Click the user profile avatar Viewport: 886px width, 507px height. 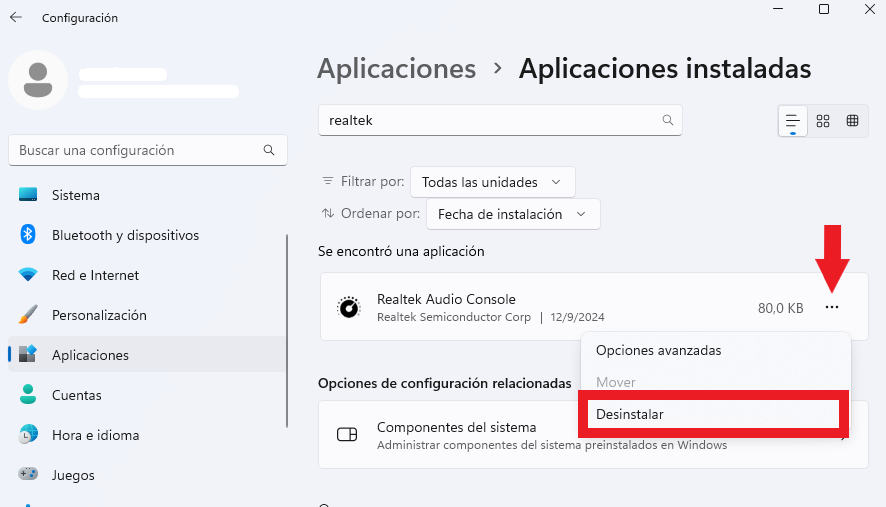pos(38,80)
